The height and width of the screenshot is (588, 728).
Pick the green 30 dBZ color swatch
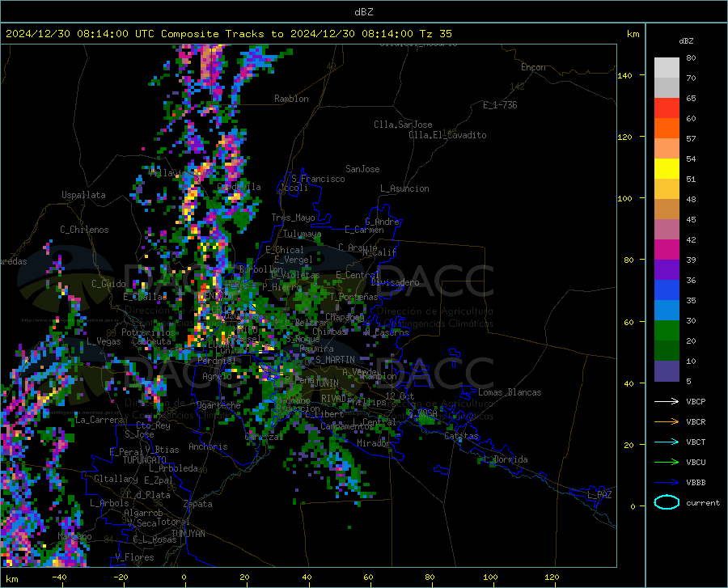667,331
